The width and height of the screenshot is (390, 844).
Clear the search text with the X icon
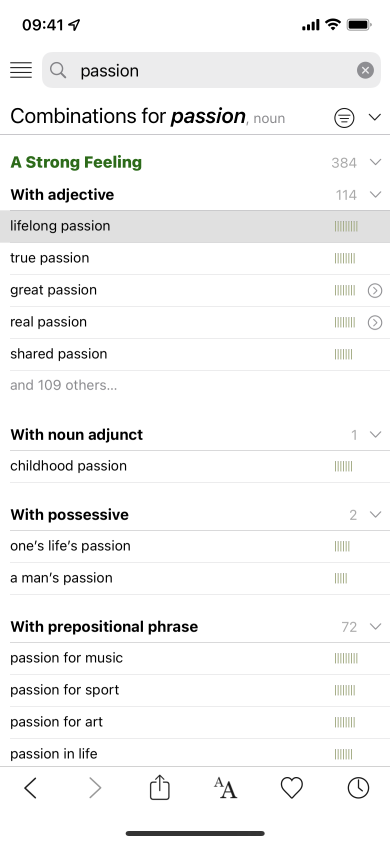click(365, 70)
